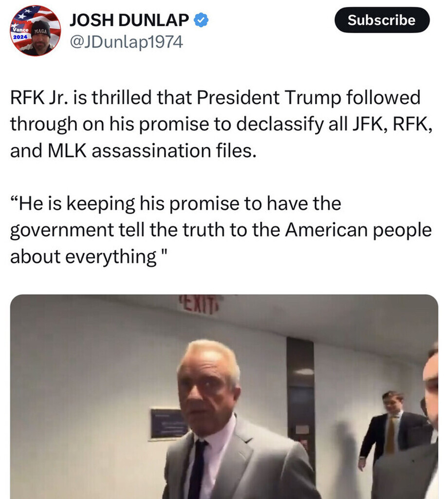The height and width of the screenshot is (499, 448).
Task: Click the red EXIT sign in video
Action: point(200,304)
